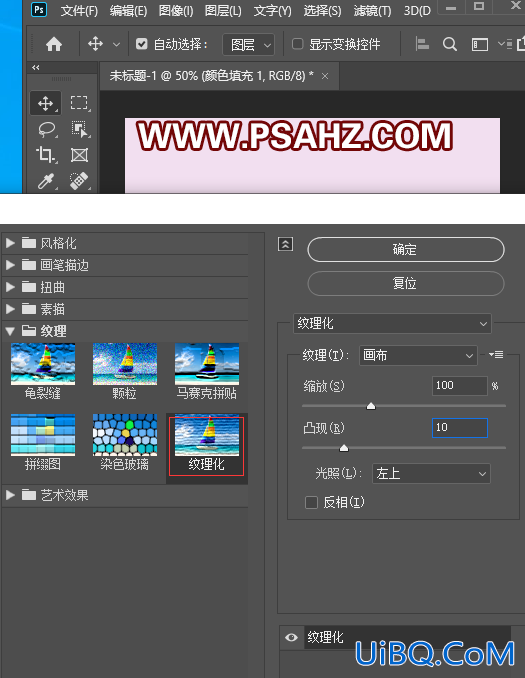The image size is (525, 678).
Task: Expand the 画笔描边 folder
Action: (10, 265)
